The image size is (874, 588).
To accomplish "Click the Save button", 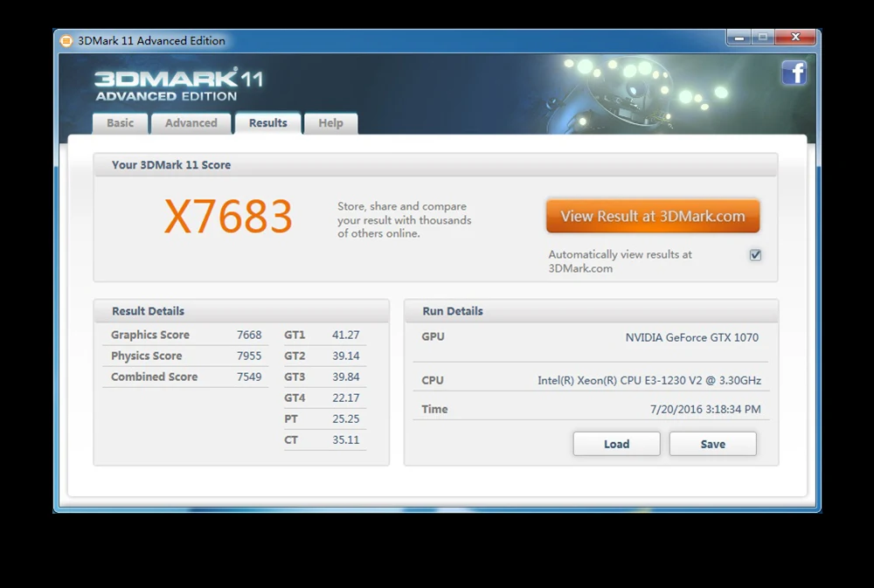I will coord(713,444).
